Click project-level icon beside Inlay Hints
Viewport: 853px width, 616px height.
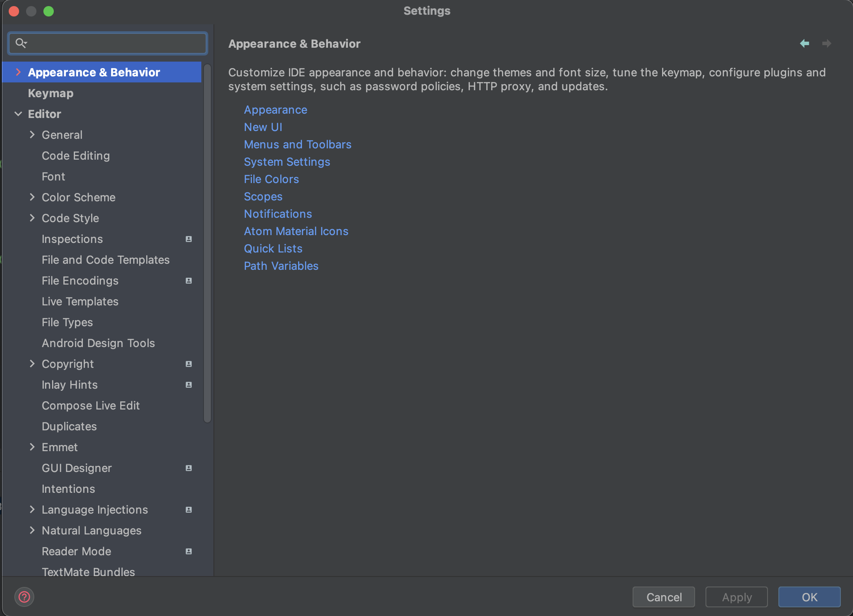click(189, 385)
